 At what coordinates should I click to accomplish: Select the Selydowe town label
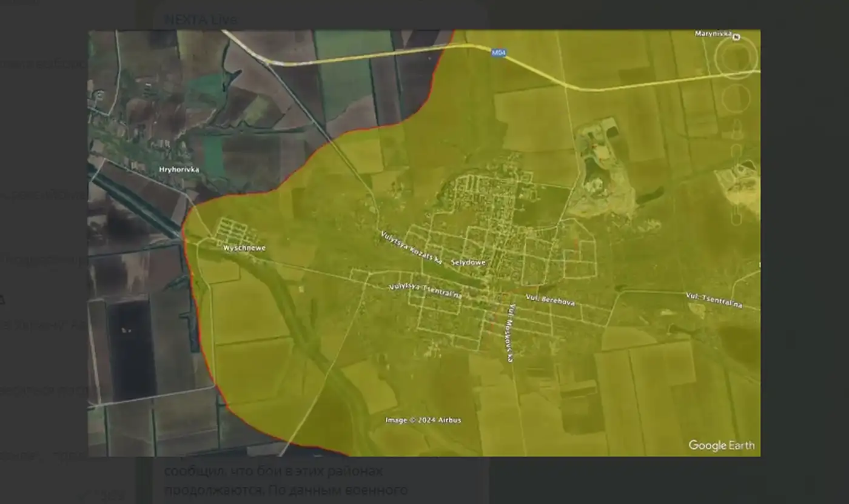click(469, 263)
